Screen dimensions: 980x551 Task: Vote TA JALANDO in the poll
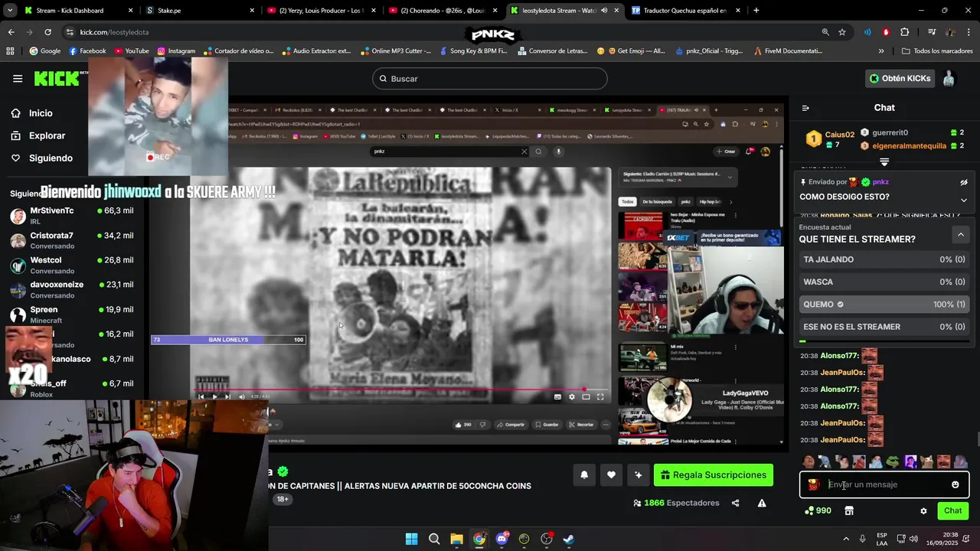(x=884, y=259)
